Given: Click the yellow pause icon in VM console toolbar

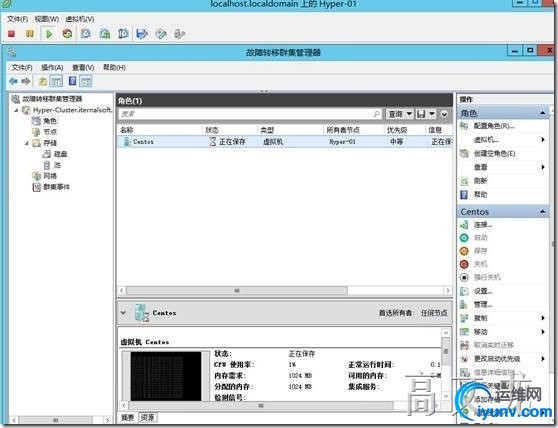Looking at the screenshot, I should pyautogui.click(x=30, y=34).
